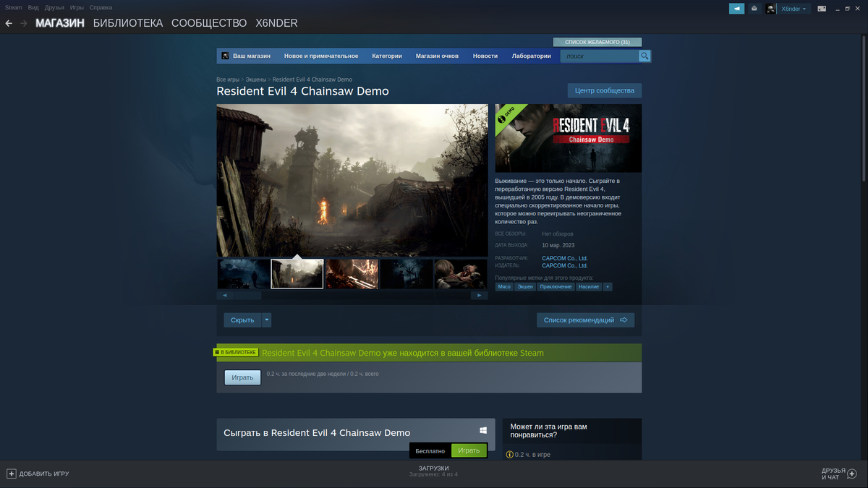Open Магазин очков
Viewport: 868px width, 488px height.
tap(437, 56)
